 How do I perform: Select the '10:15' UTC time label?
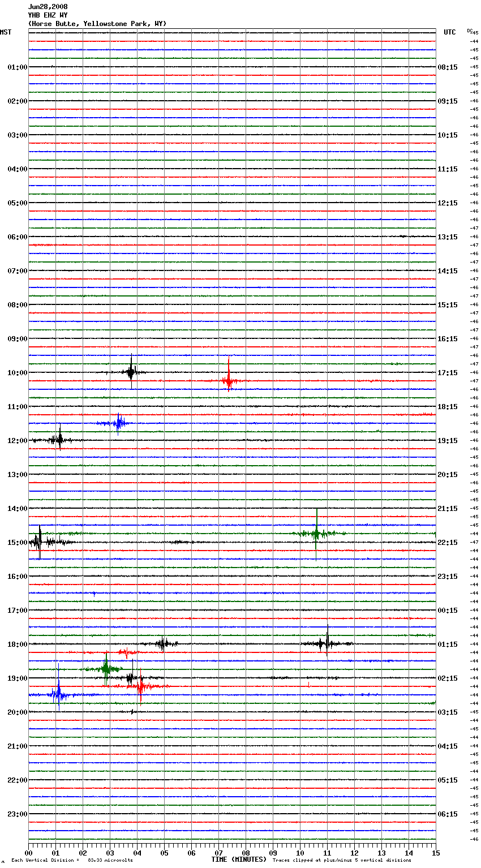pyautogui.click(x=448, y=135)
